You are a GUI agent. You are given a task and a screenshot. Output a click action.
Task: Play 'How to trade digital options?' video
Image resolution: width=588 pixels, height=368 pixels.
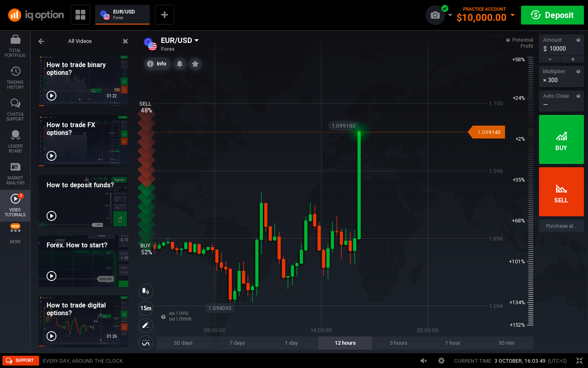51,336
